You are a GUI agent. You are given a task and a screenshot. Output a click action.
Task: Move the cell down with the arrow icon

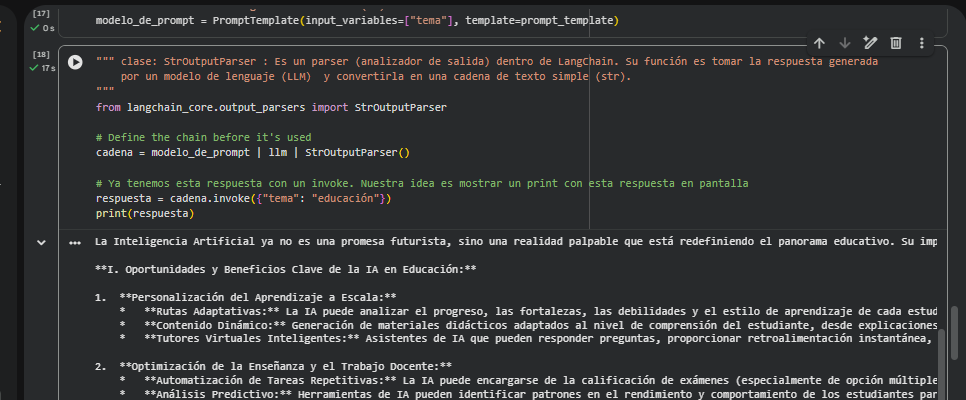tap(845, 43)
